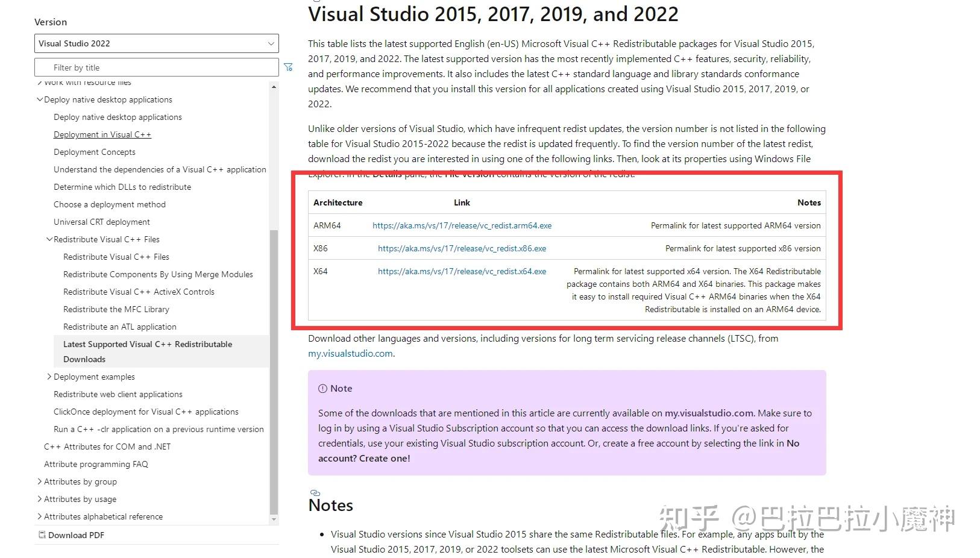Select Attribute programming FAQ
This screenshot has width=980, height=558.
[x=96, y=464]
